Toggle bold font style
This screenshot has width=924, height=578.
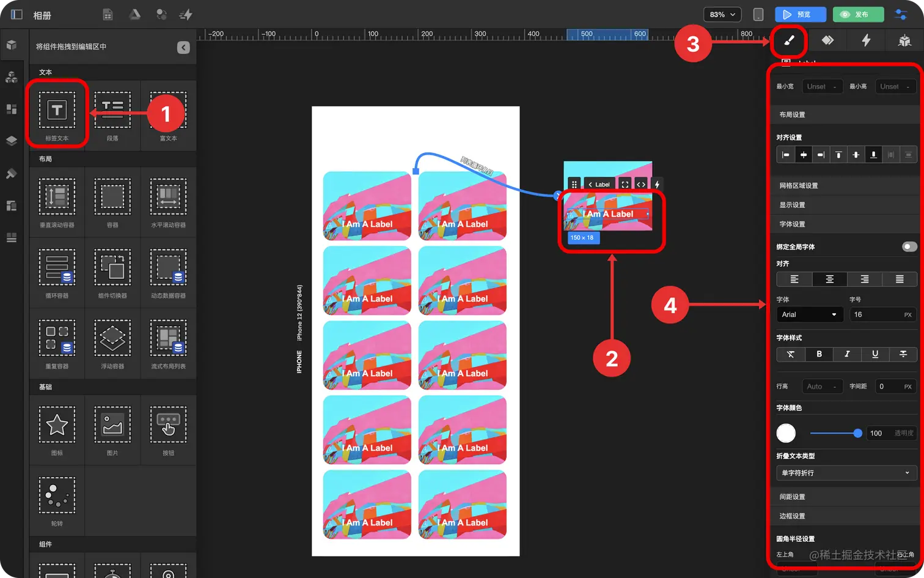(819, 354)
